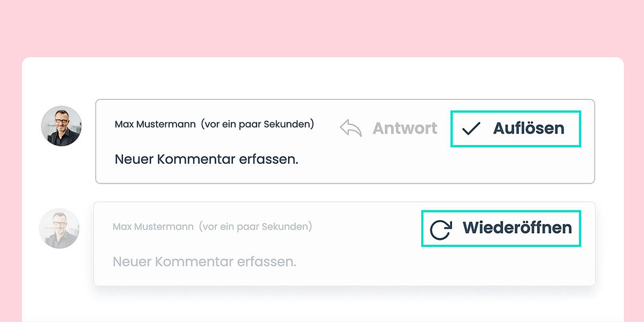Image resolution: width=644 pixels, height=322 pixels.
Task: Click Max Mustermann's avatar on first comment
Action: pyautogui.click(x=61, y=126)
